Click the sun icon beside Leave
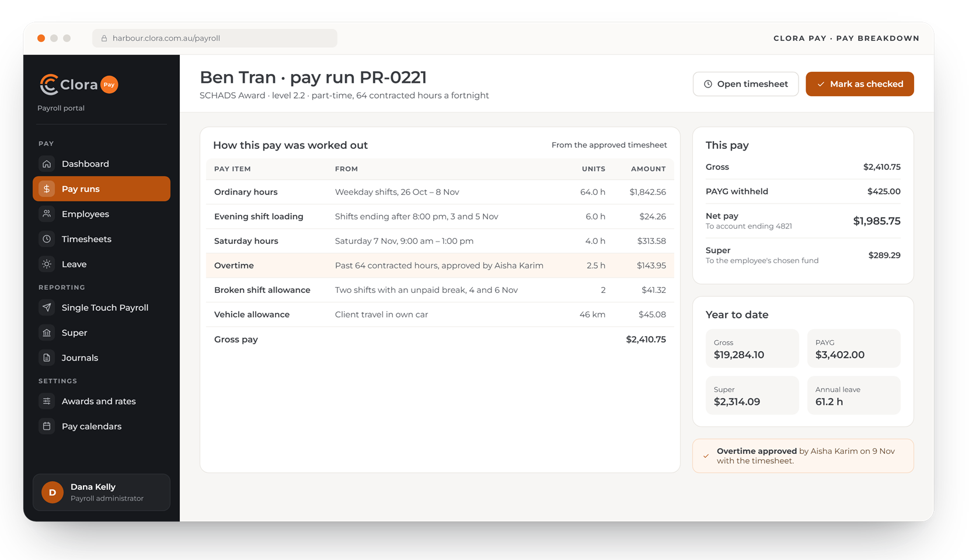The image size is (969, 560). [47, 264]
